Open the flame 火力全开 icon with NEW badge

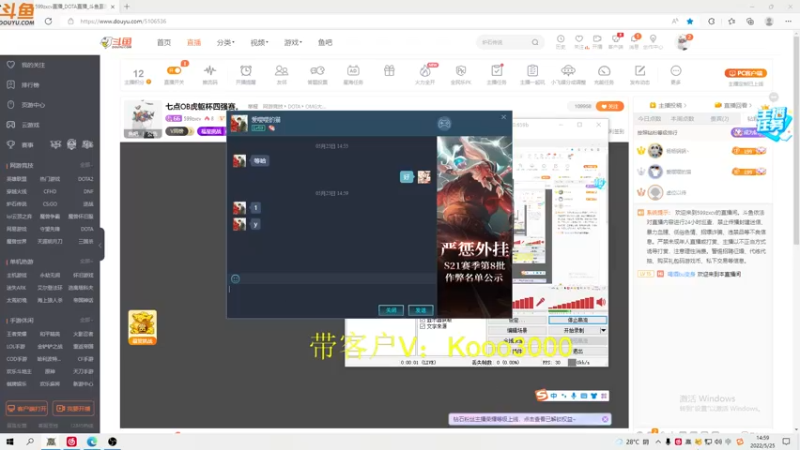point(425,71)
